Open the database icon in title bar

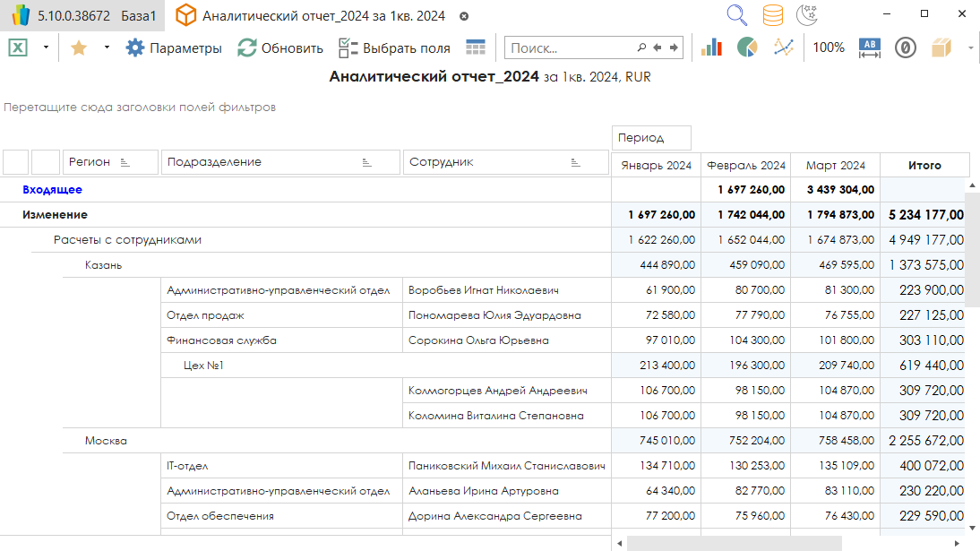(x=772, y=15)
